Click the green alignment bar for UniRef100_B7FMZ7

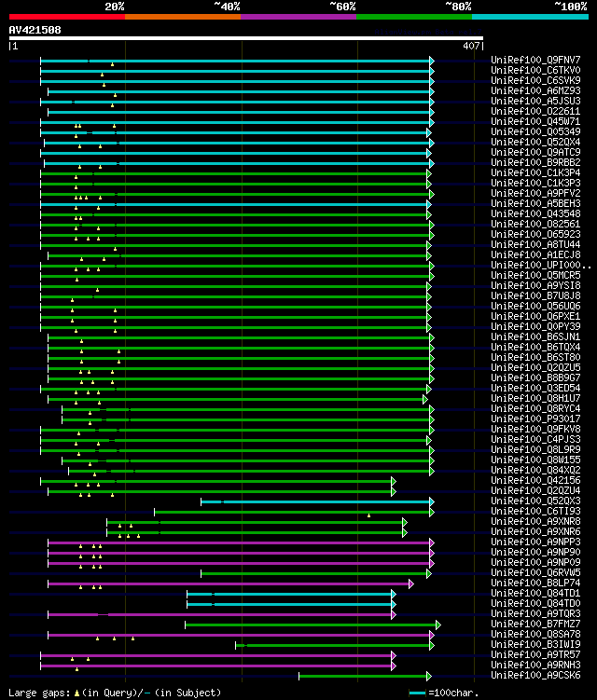point(312,625)
